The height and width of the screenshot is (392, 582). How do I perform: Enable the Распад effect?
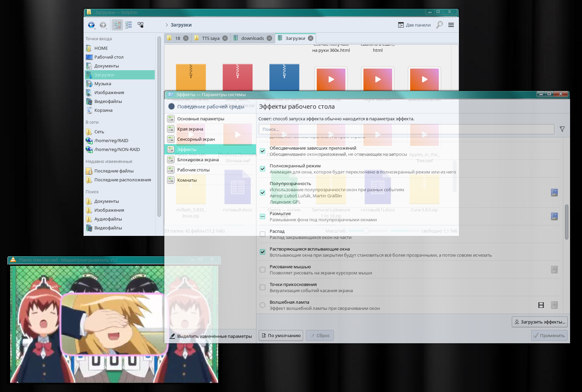[x=263, y=234]
